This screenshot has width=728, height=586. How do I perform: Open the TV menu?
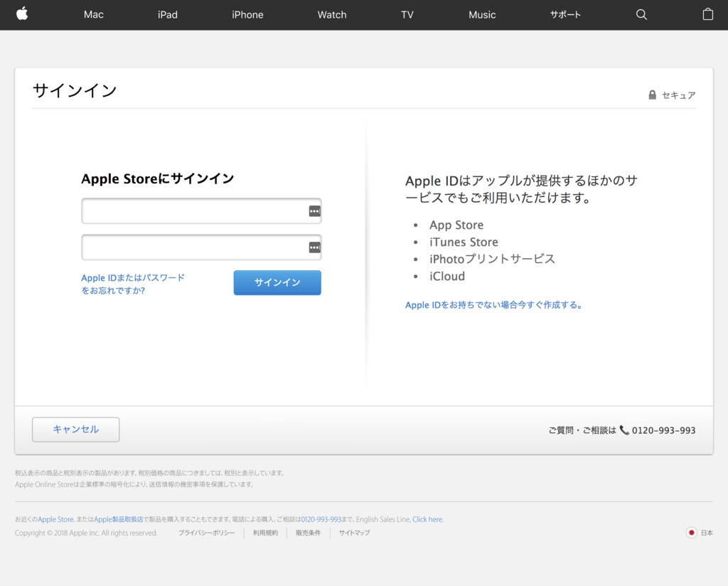[x=407, y=14]
